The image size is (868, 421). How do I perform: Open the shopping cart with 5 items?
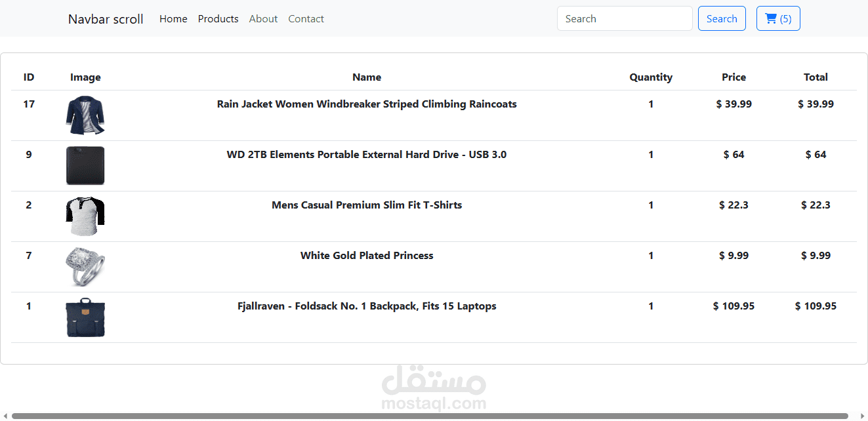[778, 18]
